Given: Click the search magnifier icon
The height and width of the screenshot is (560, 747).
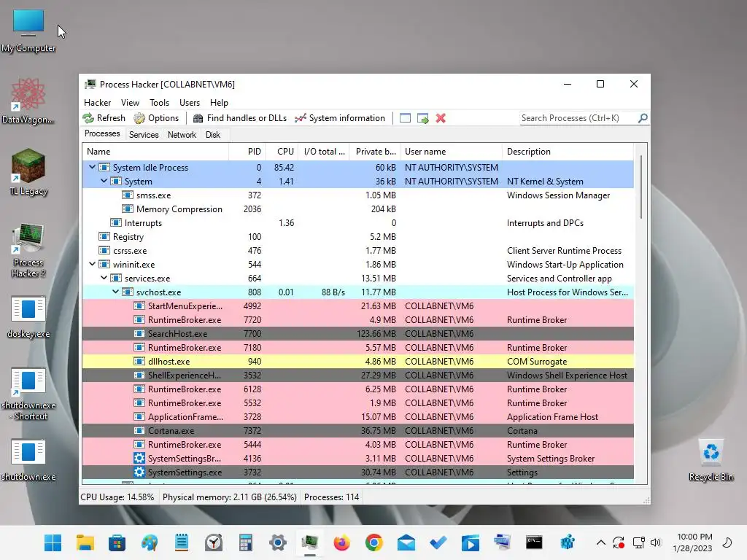Looking at the screenshot, I should click(x=643, y=117).
